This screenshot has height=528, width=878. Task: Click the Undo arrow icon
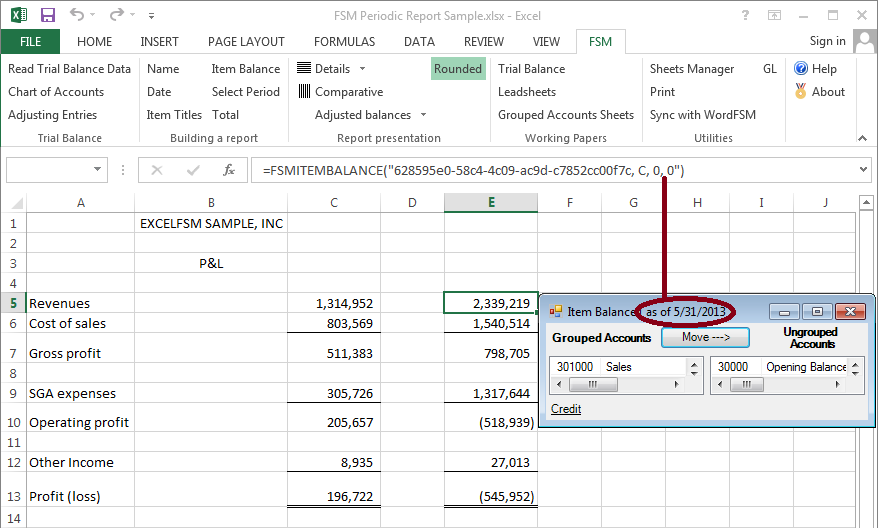[x=77, y=14]
